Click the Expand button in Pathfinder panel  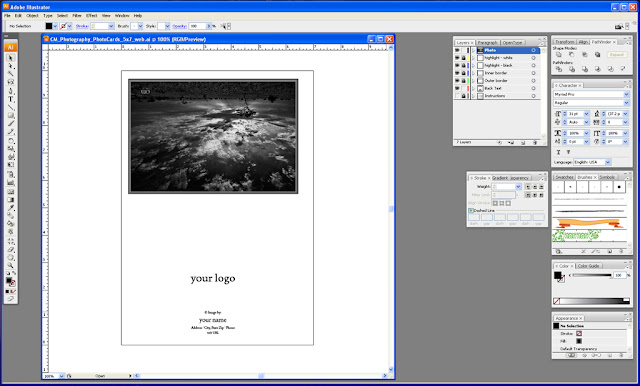[x=616, y=55]
